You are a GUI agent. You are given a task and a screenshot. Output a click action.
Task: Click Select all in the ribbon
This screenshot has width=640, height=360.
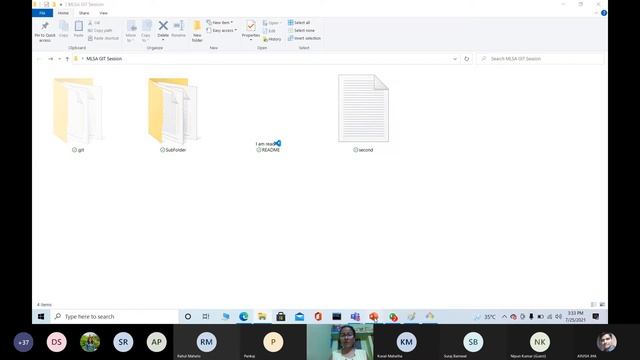299,23
